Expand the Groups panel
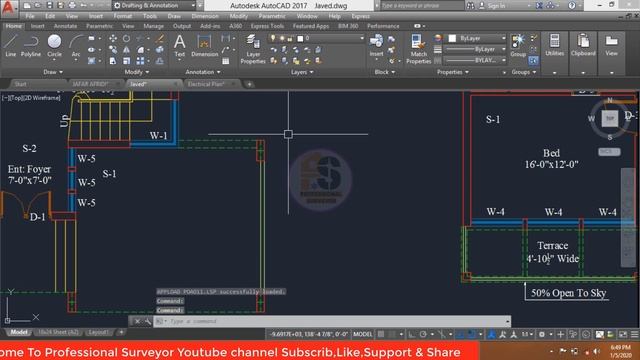Image resolution: width=640 pixels, height=360 pixels. (x=524, y=72)
